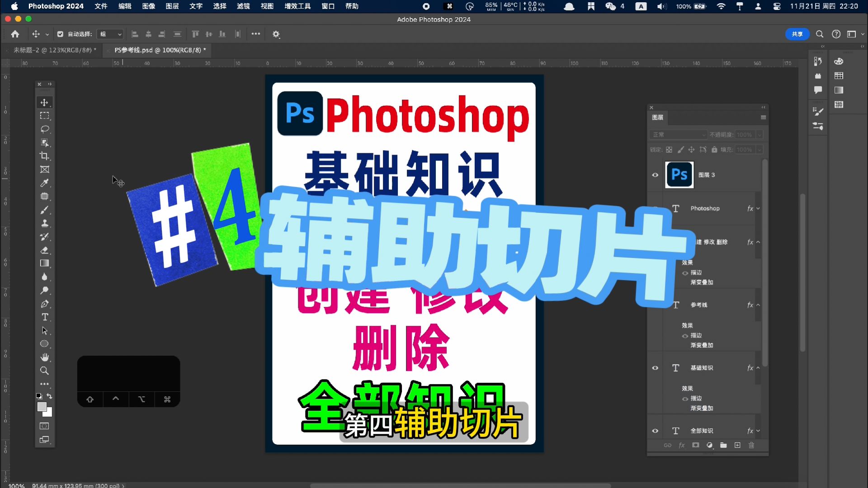Viewport: 868px width, 488px height.
Task: Open the Move tool preset picker arrow
Action: click(x=47, y=34)
